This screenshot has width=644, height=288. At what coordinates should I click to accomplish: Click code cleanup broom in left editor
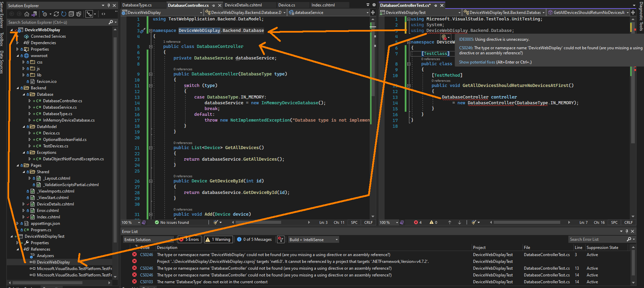coord(216,222)
